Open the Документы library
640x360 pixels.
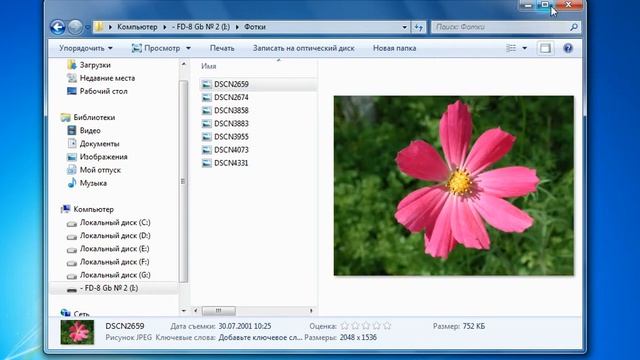point(100,144)
